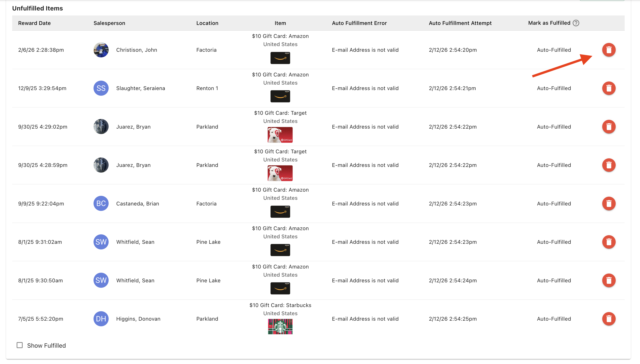Click the Mark as Fulfilled header text
This screenshot has height=364, width=640.
coord(549,23)
